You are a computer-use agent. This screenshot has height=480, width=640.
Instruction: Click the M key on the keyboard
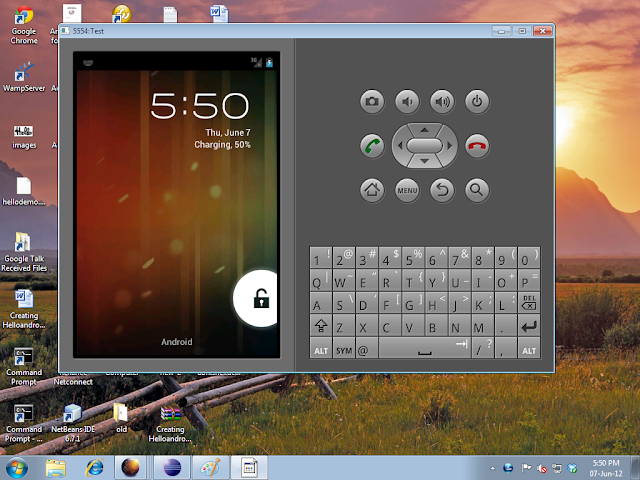[482, 326]
